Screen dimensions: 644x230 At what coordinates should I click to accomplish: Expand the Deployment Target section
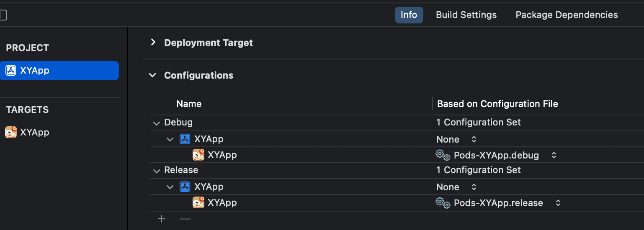tap(153, 42)
